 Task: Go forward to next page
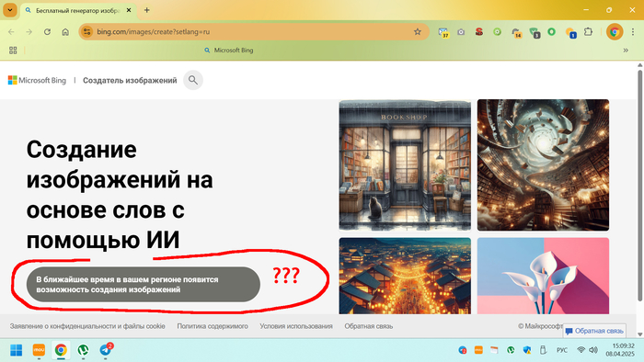(x=29, y=31)
